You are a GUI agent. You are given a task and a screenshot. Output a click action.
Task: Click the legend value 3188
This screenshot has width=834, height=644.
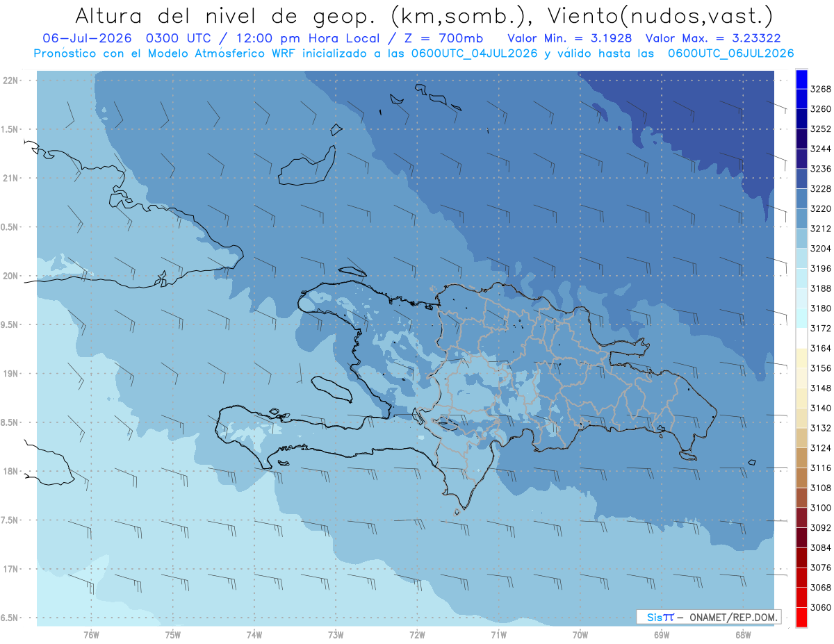point(821,288)
